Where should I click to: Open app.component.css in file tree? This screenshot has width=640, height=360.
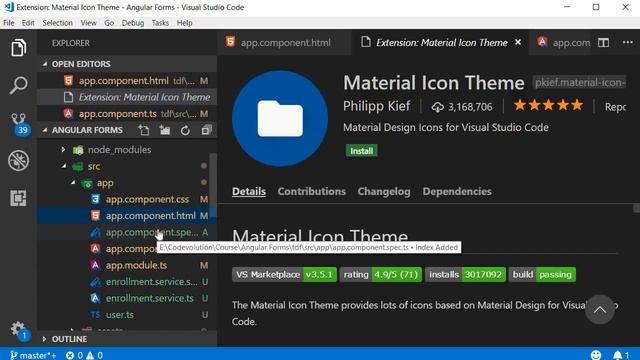(124, 199)
